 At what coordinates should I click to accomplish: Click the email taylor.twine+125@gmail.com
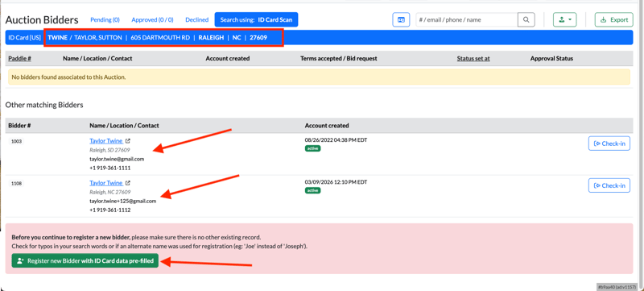coord(123,201)
